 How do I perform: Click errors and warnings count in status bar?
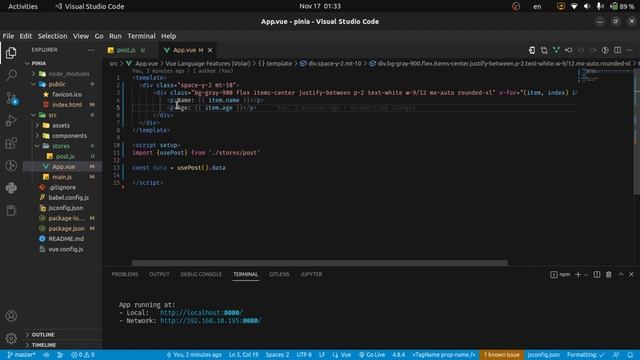click(83, 355)
